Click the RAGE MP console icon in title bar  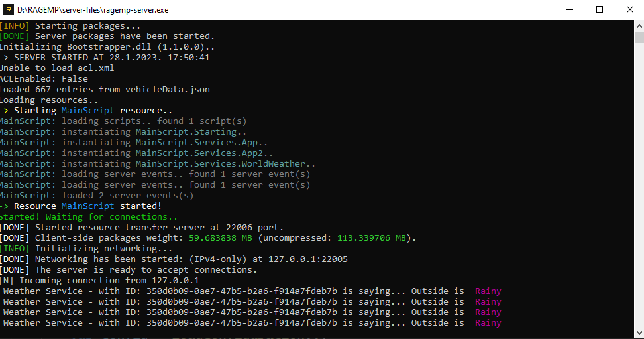click(8, 9)
